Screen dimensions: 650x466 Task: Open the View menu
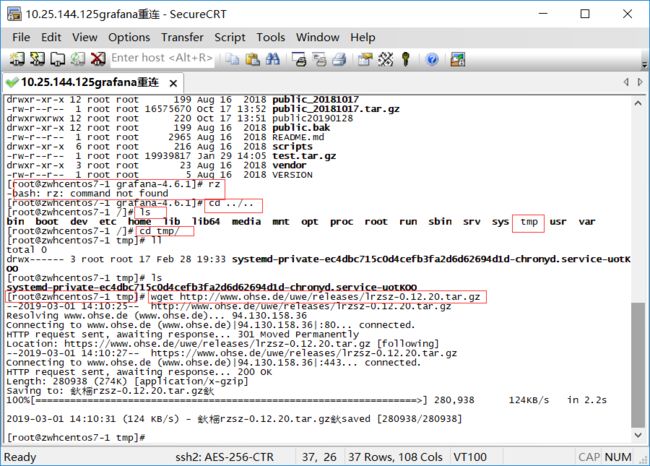pyautogui.click(x=85, y=37)
